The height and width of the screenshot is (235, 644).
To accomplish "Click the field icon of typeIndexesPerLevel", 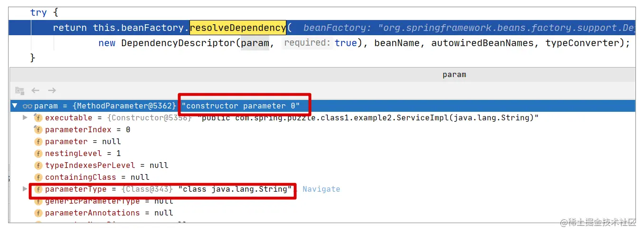I will click(38, 165).
